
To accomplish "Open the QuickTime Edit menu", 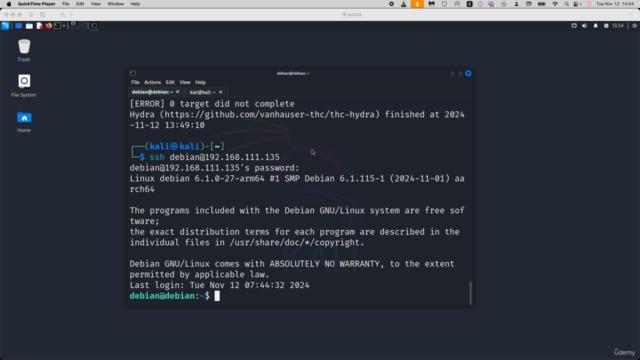I will click(x=80, y=4).
